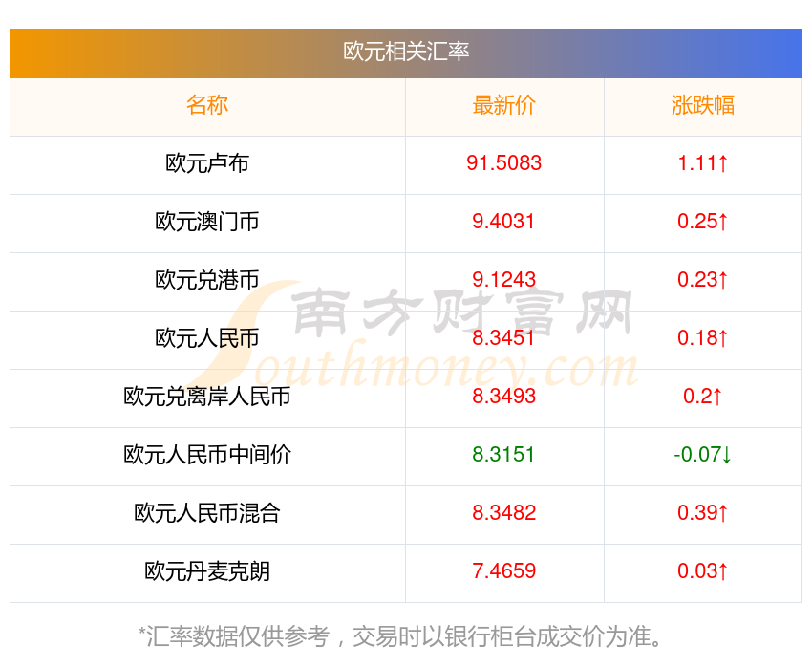
Task: Click the 欧元兑离岸人民币 row name
Action: (207, 397)
